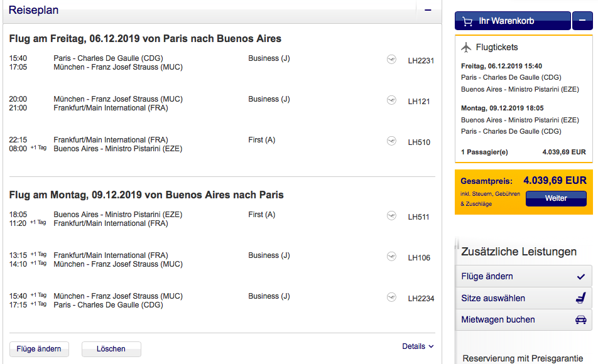Click the Flüge ändern button below itinerary

click(x=39, y=349)
